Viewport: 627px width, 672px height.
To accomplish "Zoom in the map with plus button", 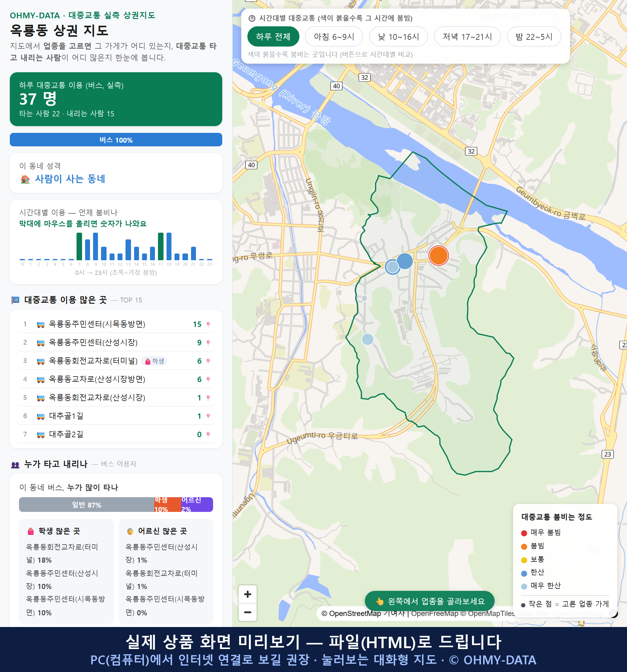I will 247,594.
